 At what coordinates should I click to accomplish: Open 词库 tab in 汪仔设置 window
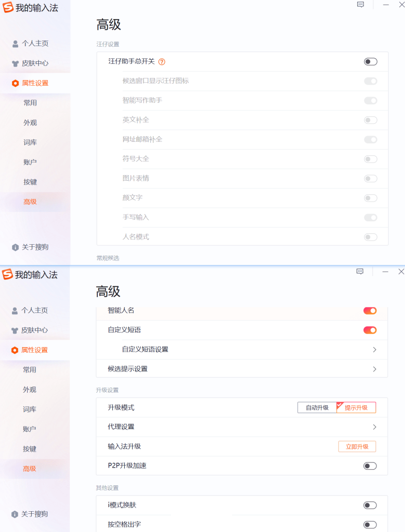[30, 142]
